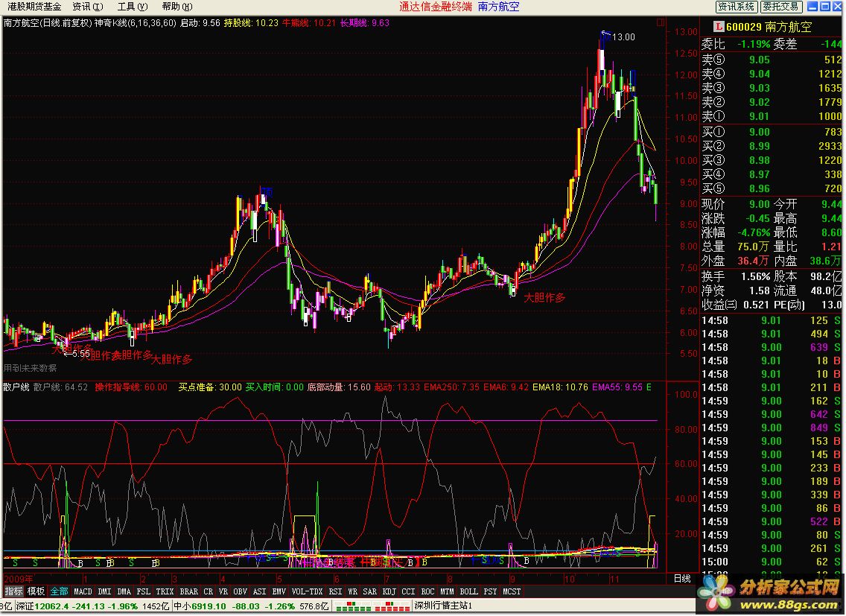Select the CR indicator tab
This screenshot has width=846, height=616.
pyautogui.click(x=209, y=591)
